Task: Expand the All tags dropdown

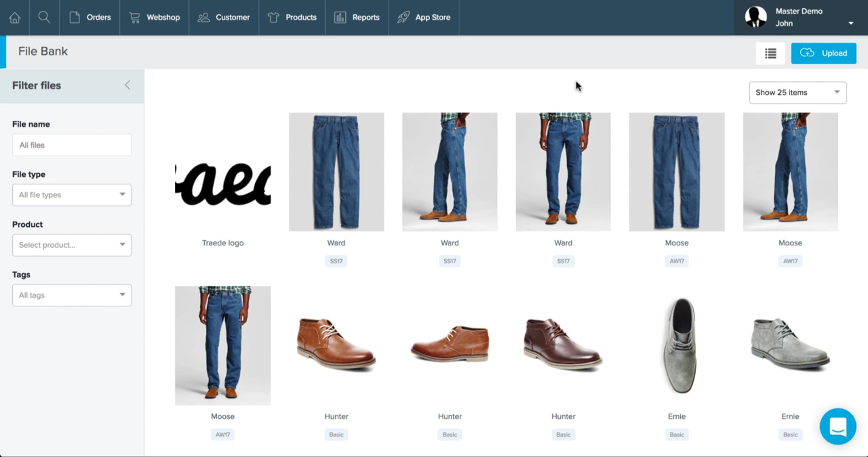Action: (72, 295)
